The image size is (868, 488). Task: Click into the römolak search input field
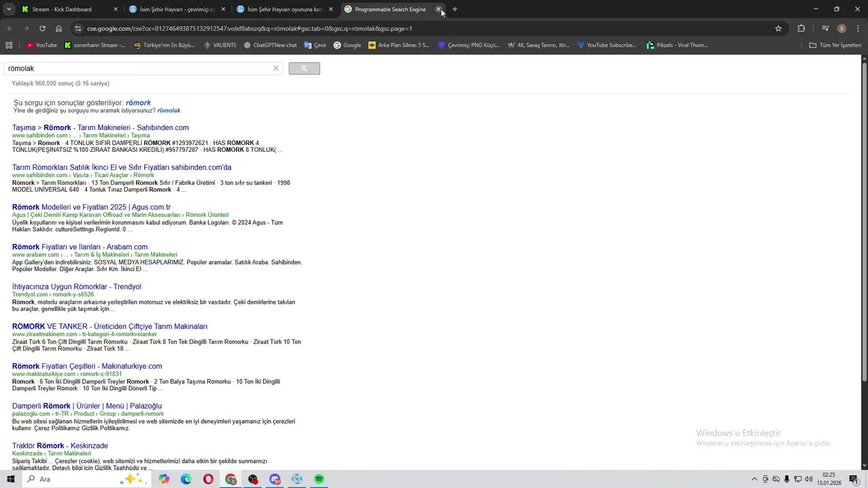[x=138, y=68]
